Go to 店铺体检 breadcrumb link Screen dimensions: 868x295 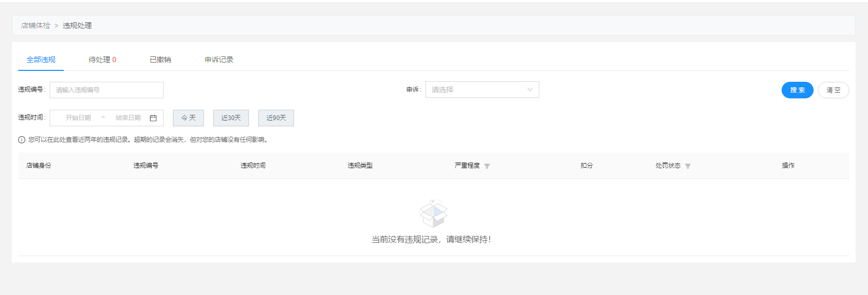36,25
